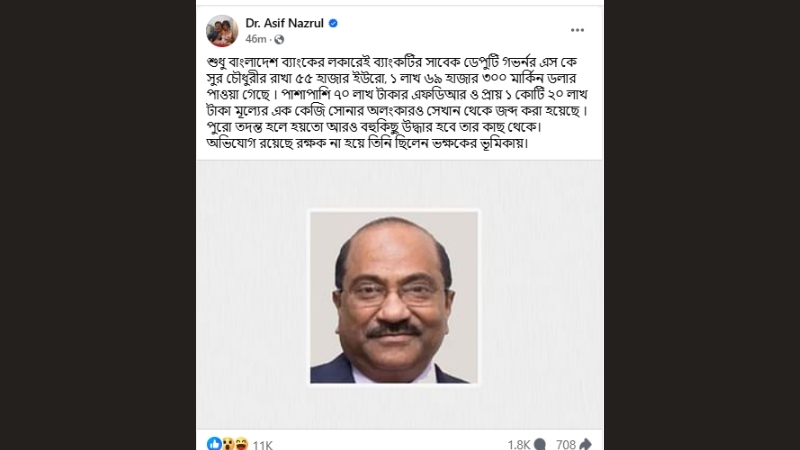
Task: Click the gray backdrop around the portrait photo
Action: [x=250, y=296]
